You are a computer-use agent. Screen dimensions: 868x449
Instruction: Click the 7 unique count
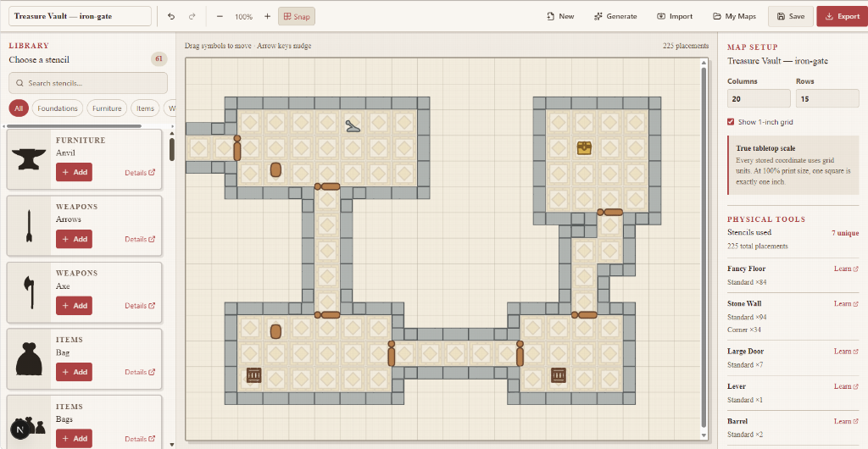[x=845, y=233]
